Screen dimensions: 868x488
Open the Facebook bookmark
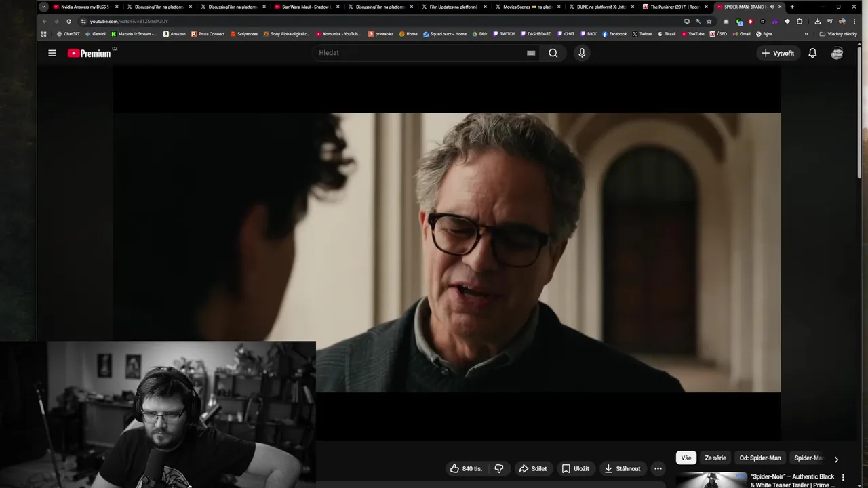tap(614, 33)
